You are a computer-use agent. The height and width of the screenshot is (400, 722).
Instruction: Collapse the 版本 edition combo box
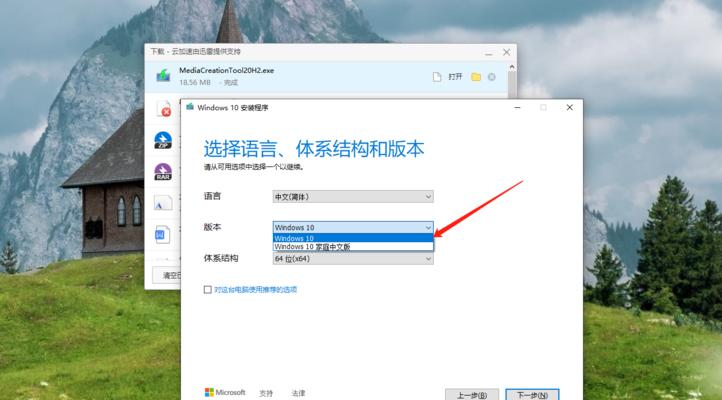[353, 227]
